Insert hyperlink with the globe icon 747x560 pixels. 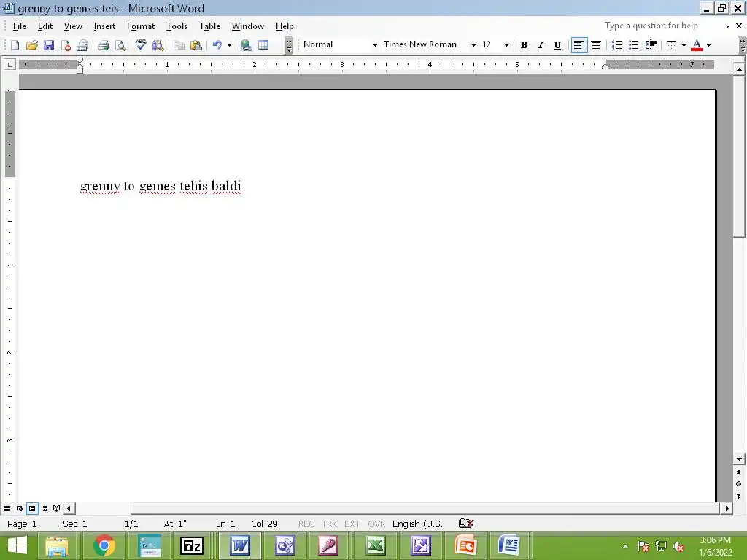[247, 45]
